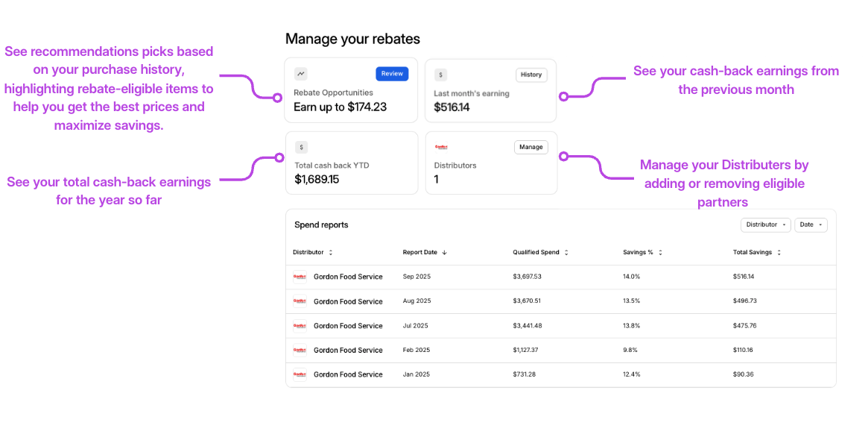
Task: Sort table by Distributor column
Action: point(313,253)
